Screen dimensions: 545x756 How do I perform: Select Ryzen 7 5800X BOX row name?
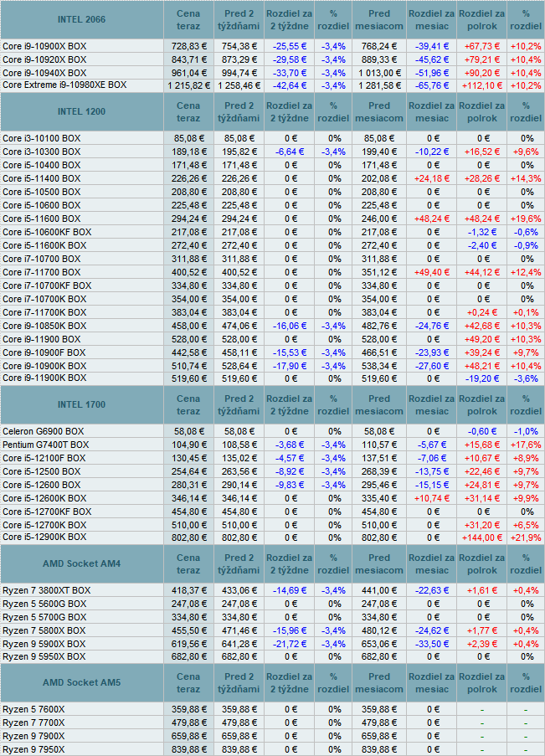(x=44, y=630)
